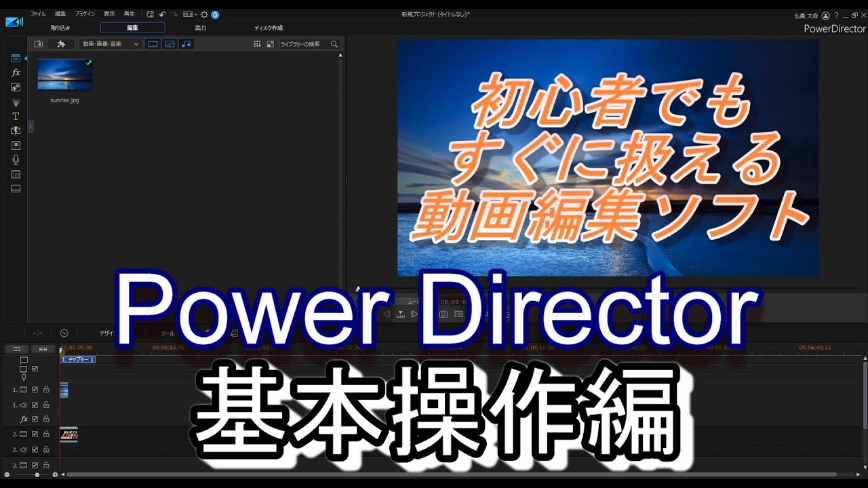868x488 pixels.
Task: Toggle audio track 2 enable checkbox
Action: [x=35, y=449]
